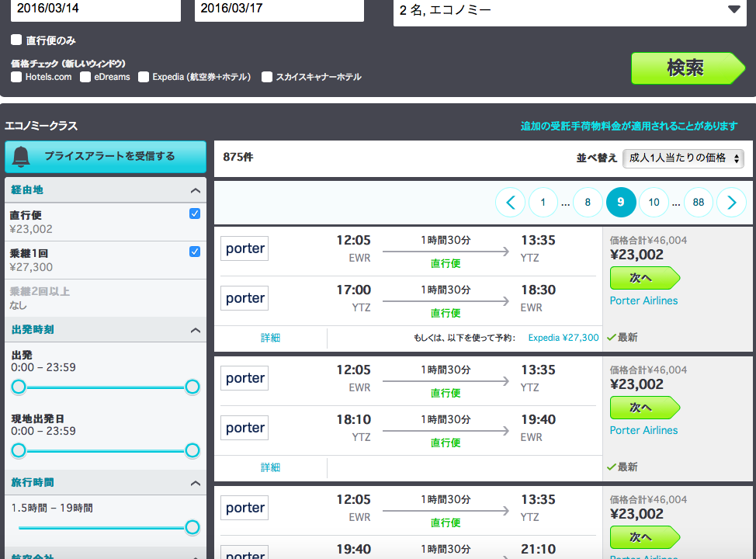Select results page 8

coord(588,202)
